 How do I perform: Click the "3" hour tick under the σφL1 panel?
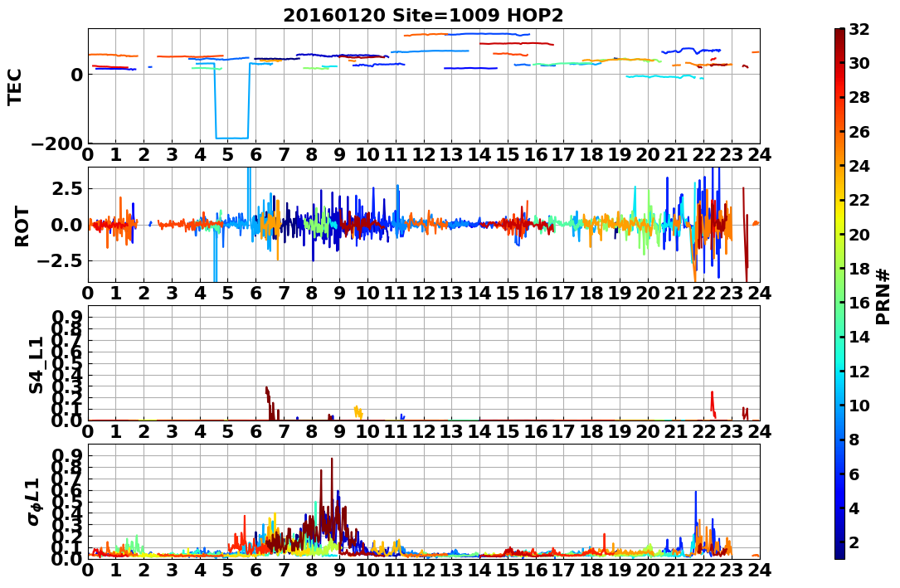pos(172,570)
